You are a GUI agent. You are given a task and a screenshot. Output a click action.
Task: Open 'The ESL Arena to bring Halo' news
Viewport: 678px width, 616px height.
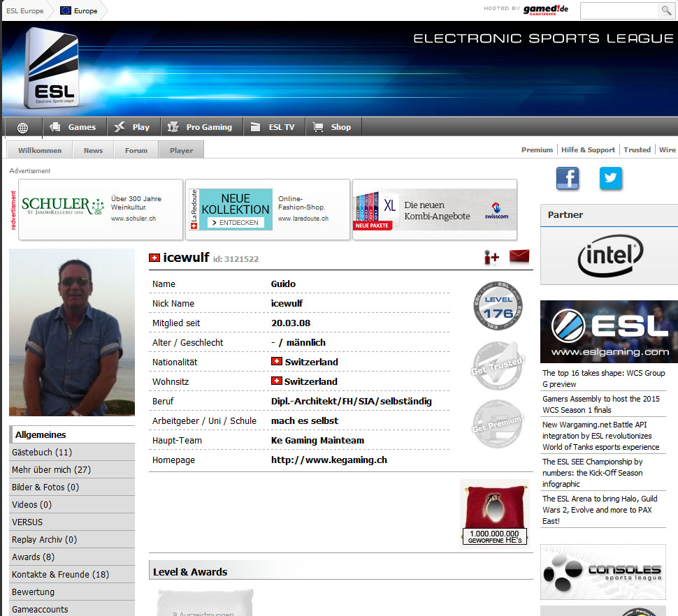[600, 510]
